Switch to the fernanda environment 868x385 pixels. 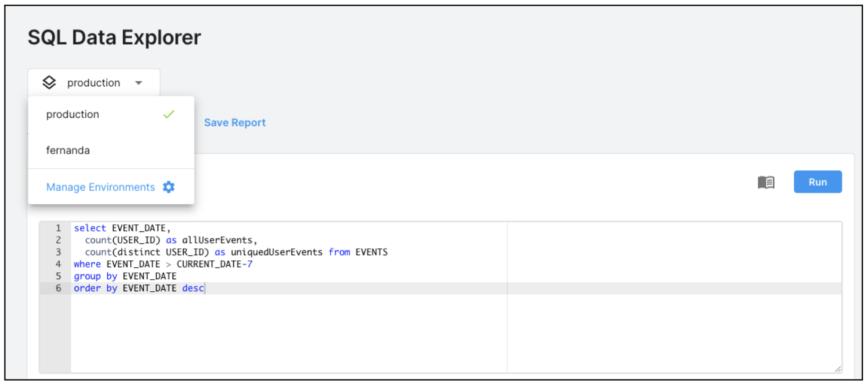(x=68, y=150)
